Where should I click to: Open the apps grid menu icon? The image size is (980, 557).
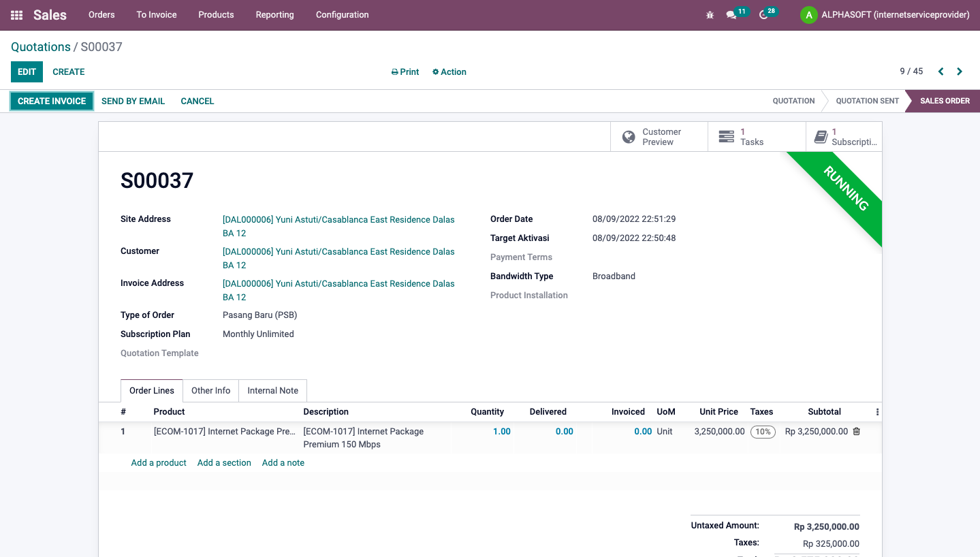17,15
